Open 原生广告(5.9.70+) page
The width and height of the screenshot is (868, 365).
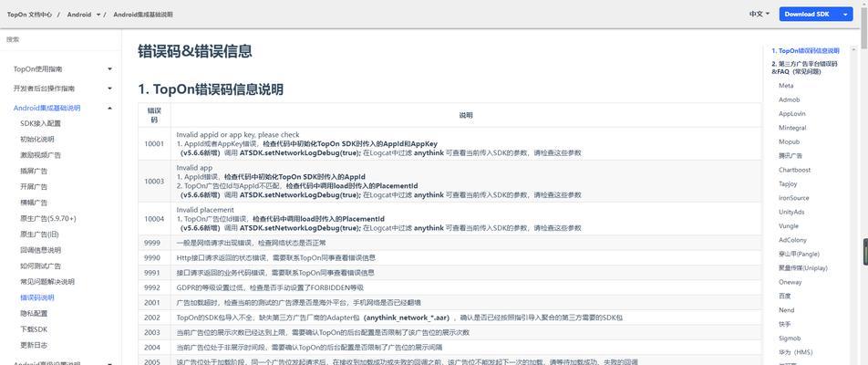click(x=48, y=219)
